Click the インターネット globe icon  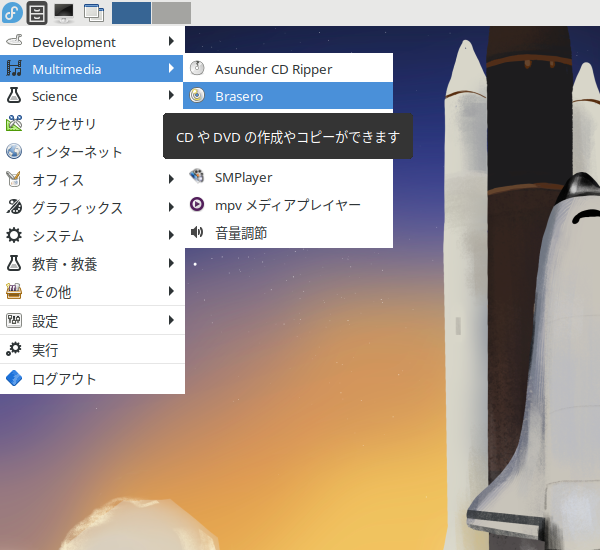tap(14, 151)
